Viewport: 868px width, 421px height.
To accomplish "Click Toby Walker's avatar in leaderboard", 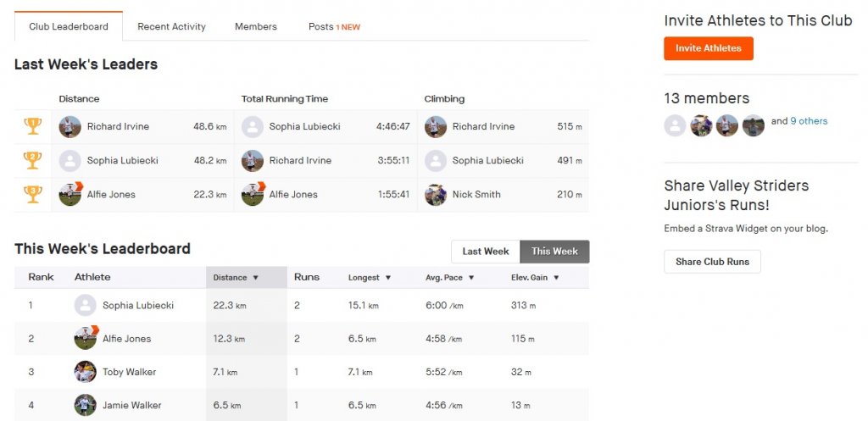I will tap(85, 372).
